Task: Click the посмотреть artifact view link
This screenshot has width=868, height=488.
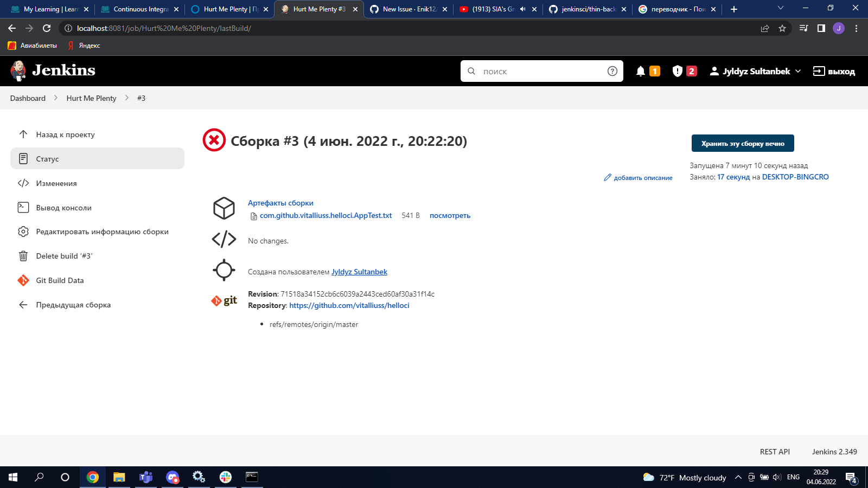Action: coord(450,215)
